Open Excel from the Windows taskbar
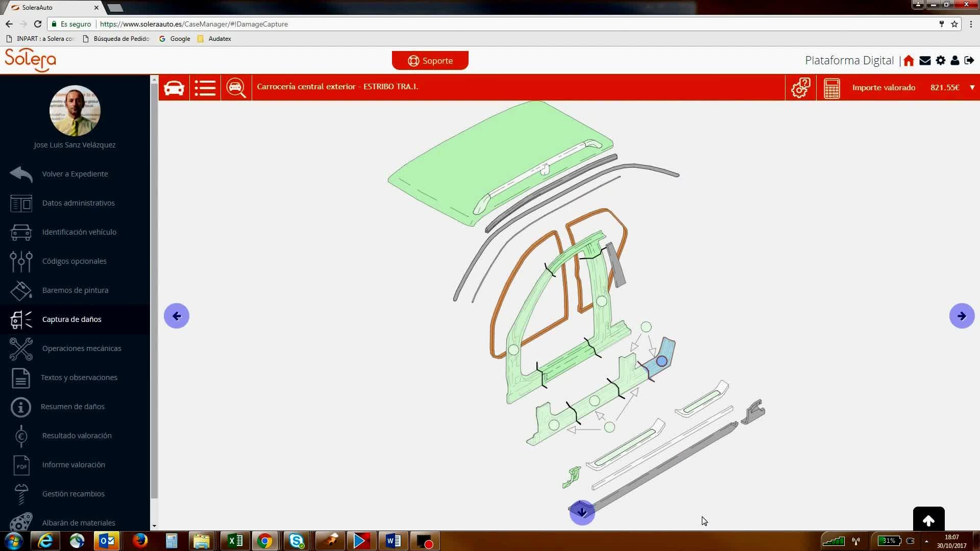The width and height of the screenshot is (980, 551). [235, 541]
